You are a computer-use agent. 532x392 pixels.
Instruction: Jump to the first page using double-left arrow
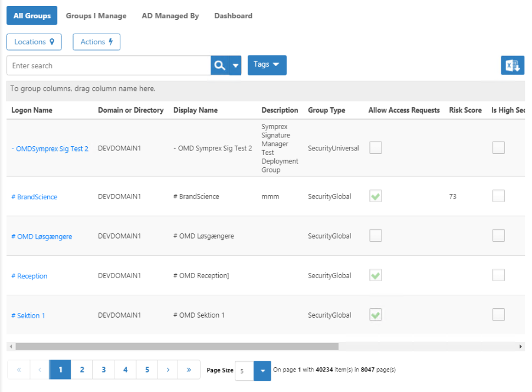point(18,370)
